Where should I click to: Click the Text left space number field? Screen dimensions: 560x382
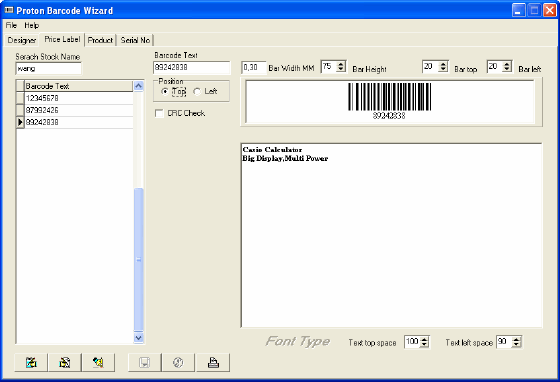(x=504, y=342)
